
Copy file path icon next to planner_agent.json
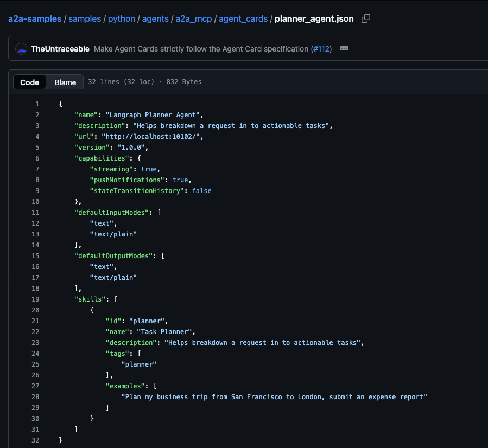(366, 18)
